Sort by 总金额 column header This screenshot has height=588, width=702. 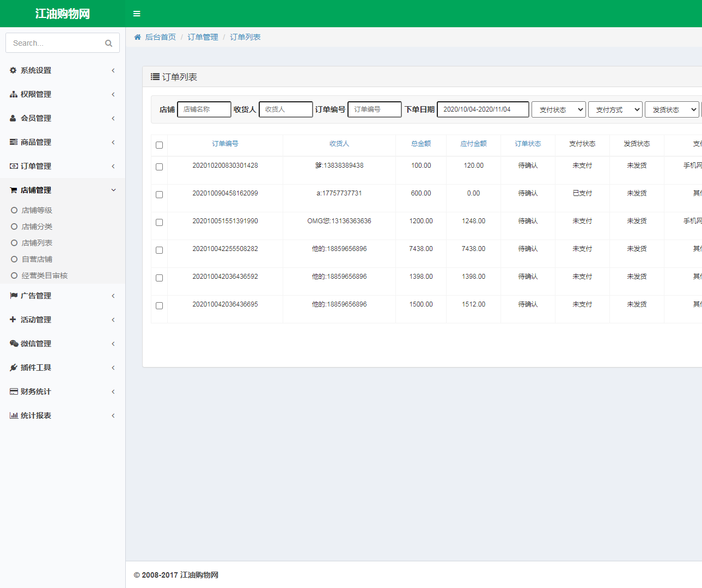point(421,144)
